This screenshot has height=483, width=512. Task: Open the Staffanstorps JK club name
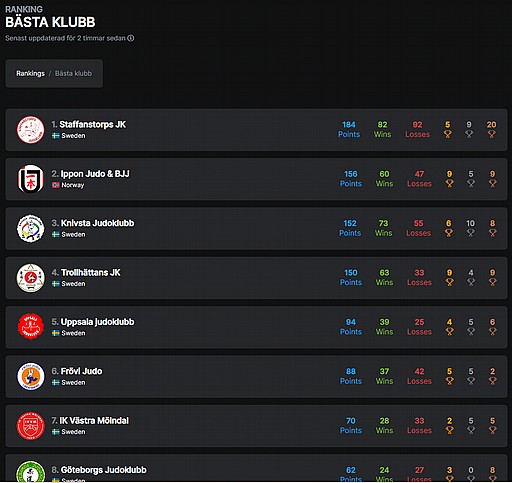[93, 124]
